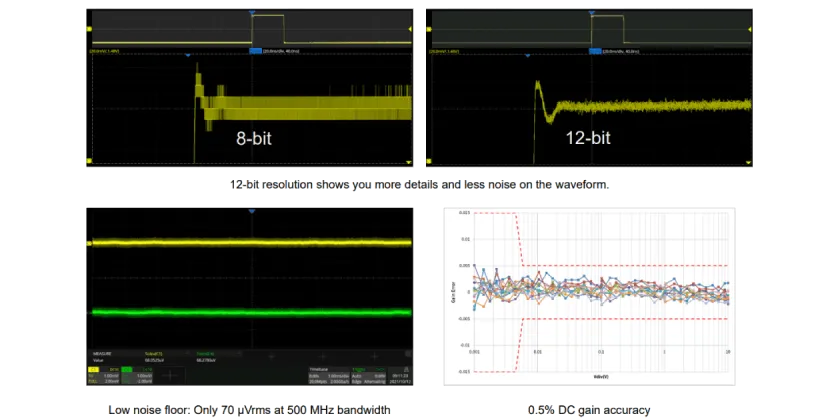This screenshot has height=420, width=840.
Task: Click the Trigger settings box
Action: click(x=369, y=376)
